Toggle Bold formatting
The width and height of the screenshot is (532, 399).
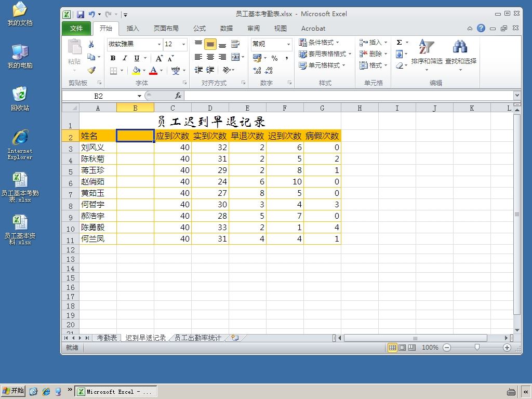(113, 58)
